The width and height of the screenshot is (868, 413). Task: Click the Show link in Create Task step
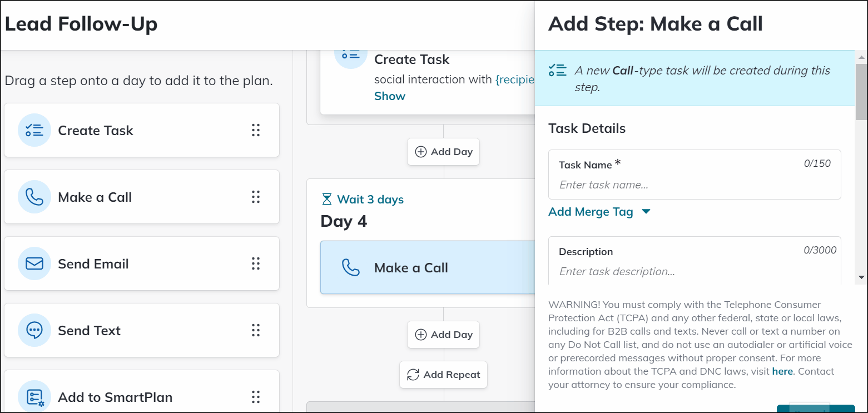390,96
